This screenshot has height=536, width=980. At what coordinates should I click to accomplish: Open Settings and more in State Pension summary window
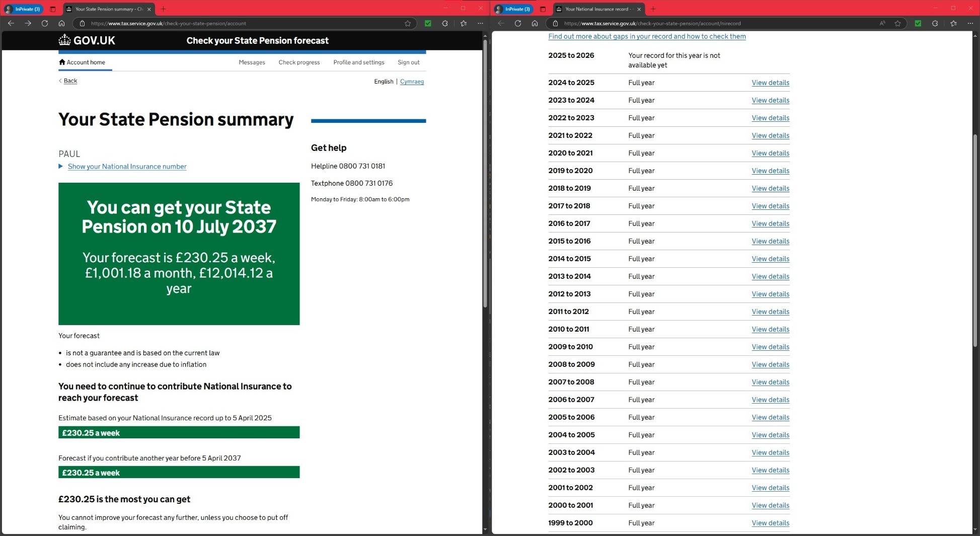[x=480, y=23]
